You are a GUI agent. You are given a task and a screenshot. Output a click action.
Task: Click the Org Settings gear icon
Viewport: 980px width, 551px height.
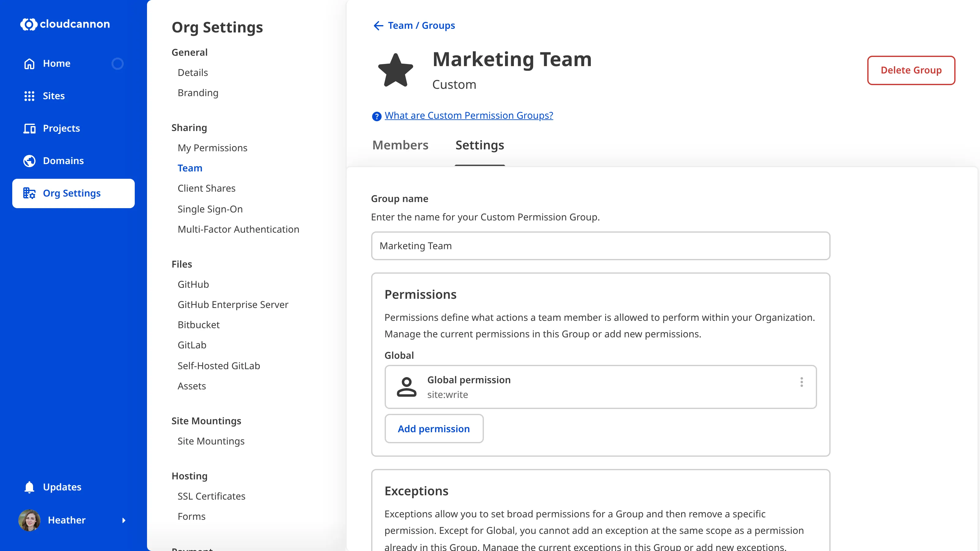point(29,193)
